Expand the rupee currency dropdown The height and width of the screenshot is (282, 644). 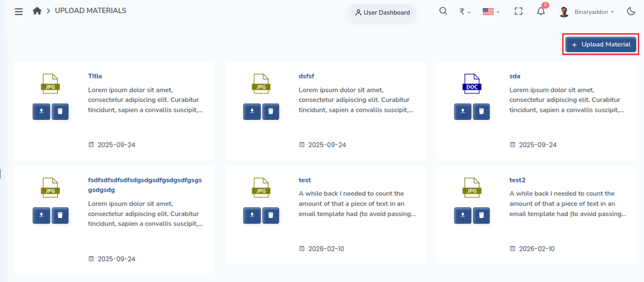[465, 11]
